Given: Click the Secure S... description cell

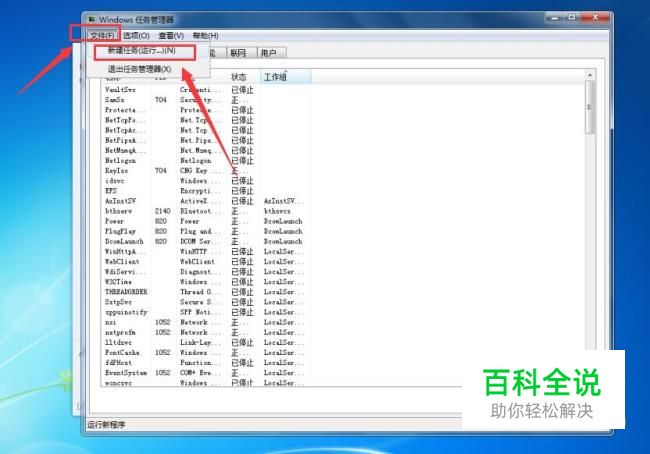Looking at the screenshot, I should (201, 302).
